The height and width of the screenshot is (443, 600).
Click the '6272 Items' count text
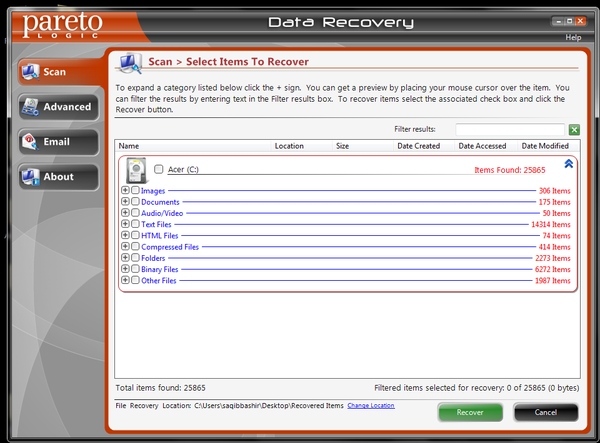[553, 270]
